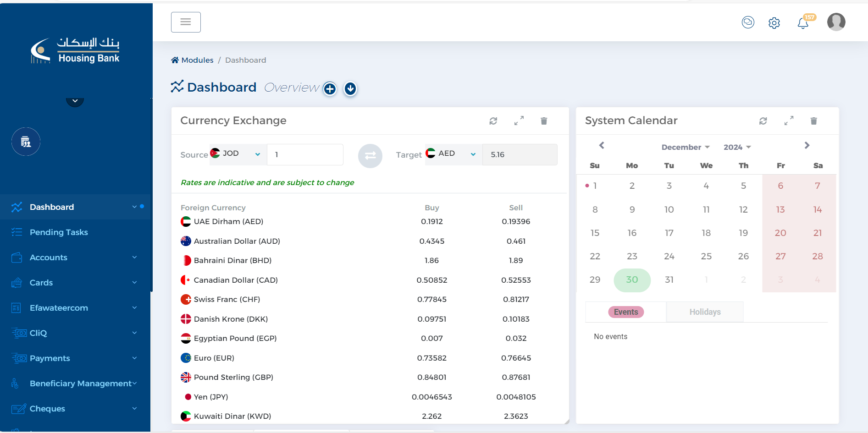
Task: Go to previous calendar month
Action: [x=602, y=145]
